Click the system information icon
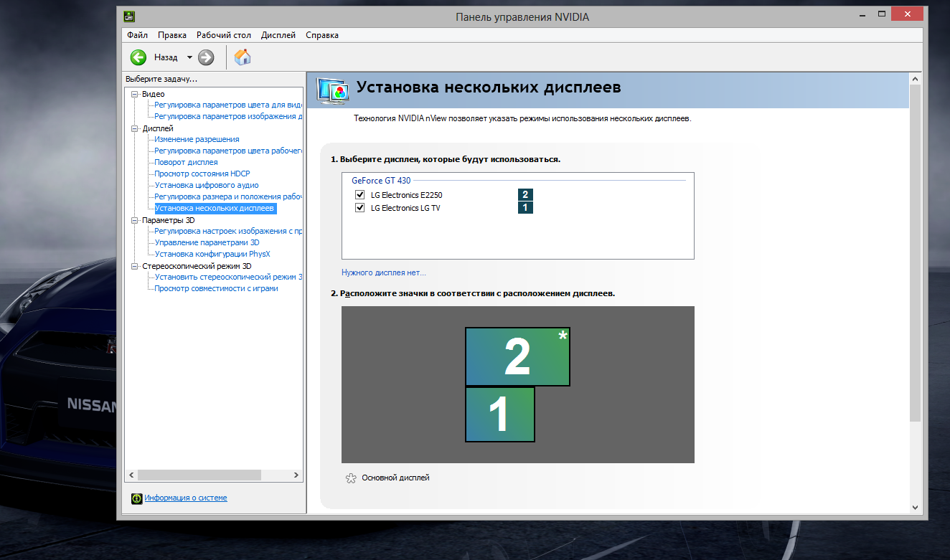This screenshot has height=560, width=950. click(136, 498)
